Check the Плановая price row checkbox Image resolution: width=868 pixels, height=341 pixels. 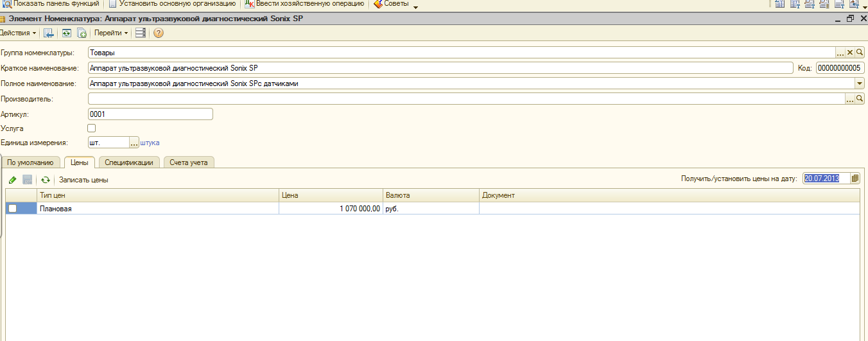tap(12, 208)
